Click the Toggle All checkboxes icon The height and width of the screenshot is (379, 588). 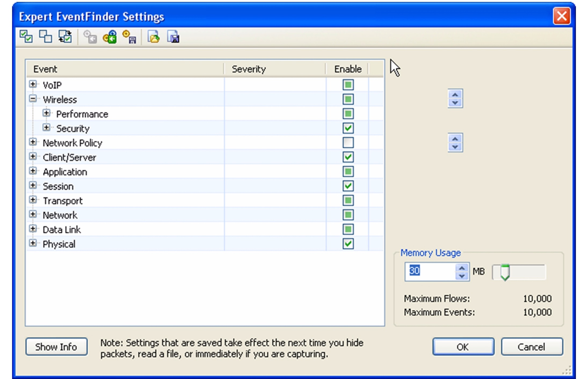coord(65,37)
